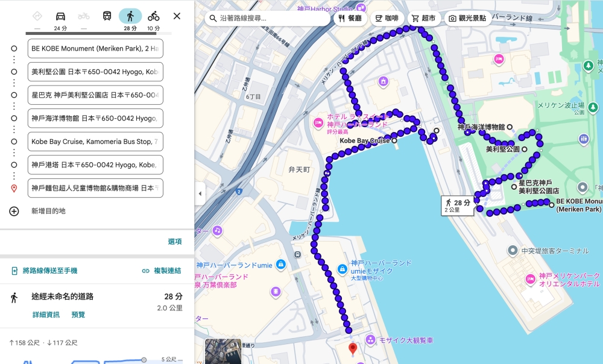Choose the public transit mode icon
The width and height of the screenshot is (603, 364).
coord(107,15)
